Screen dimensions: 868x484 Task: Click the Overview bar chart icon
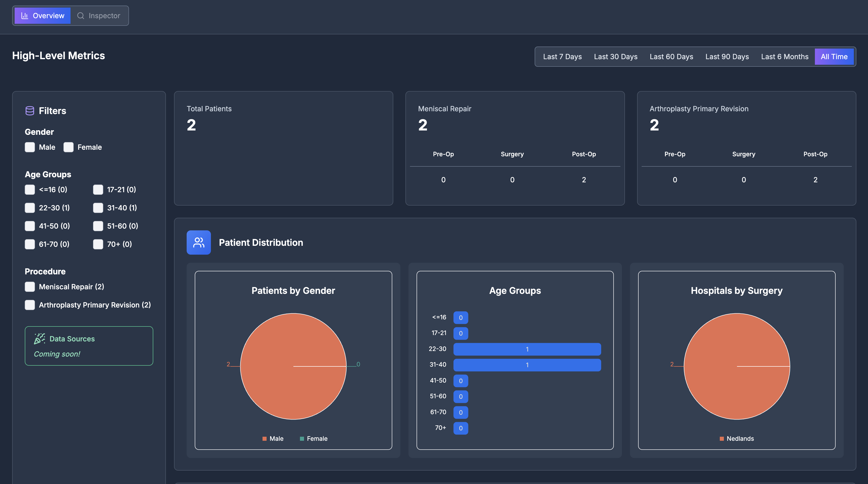pyautogui.click(x=24, y=15)
